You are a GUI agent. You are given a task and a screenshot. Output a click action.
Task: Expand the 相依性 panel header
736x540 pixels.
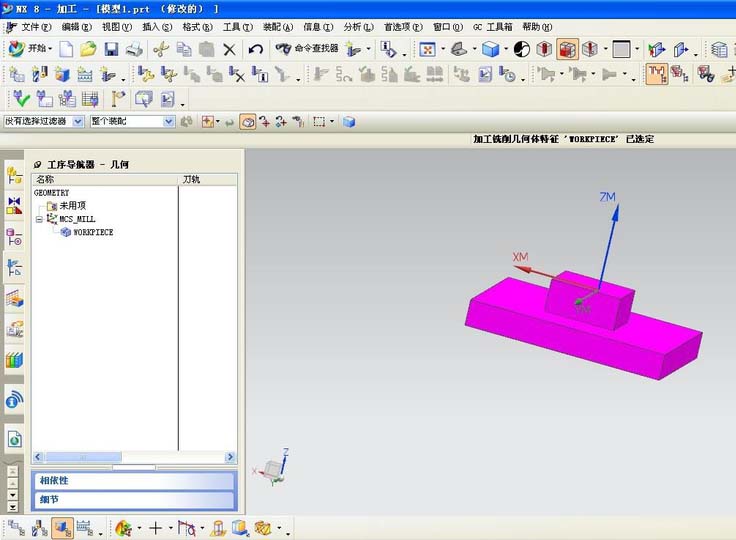coord(134,481)
